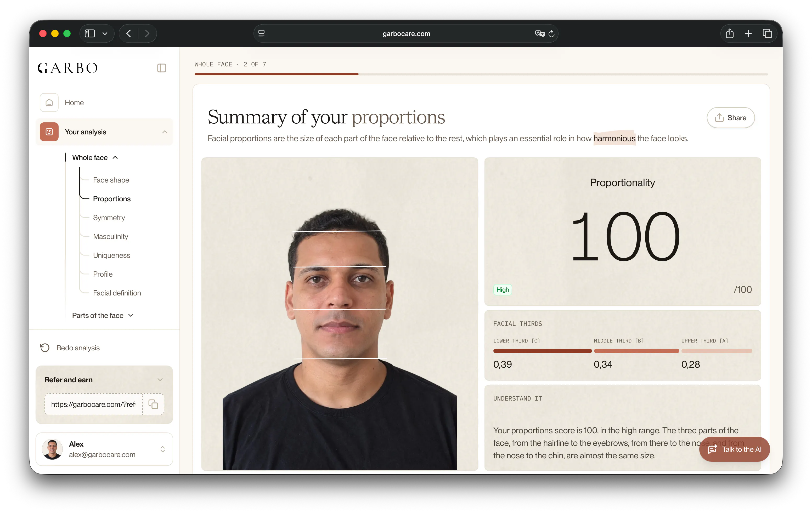Open the Alex account switcher chevron

[162, 449]
